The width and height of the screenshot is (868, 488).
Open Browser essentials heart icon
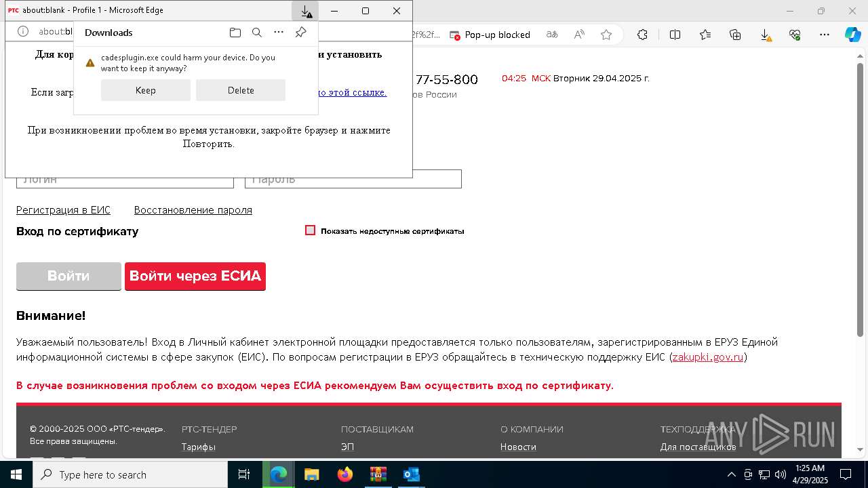795,35
